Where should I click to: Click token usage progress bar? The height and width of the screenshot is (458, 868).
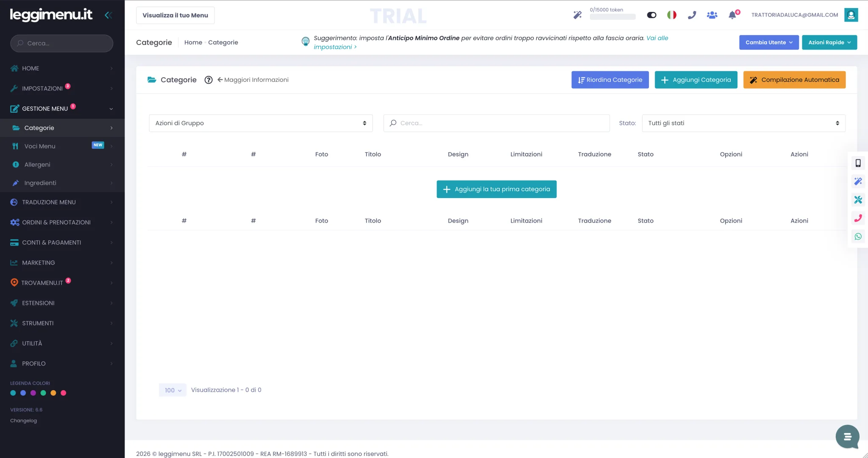point(612,17)
